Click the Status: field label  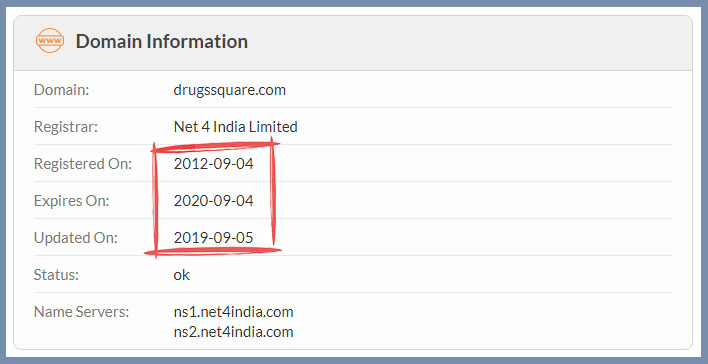[56, 275]
